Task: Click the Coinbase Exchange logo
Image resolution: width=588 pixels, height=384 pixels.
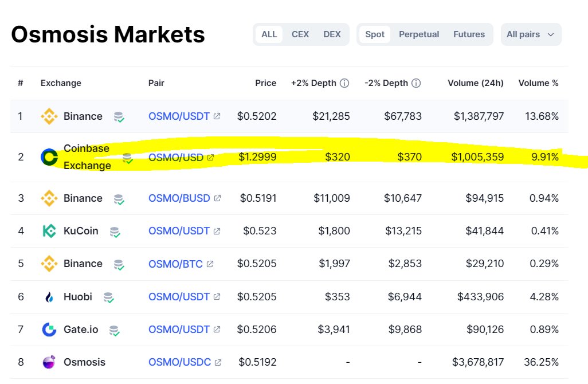Action: tap(49, 156)
